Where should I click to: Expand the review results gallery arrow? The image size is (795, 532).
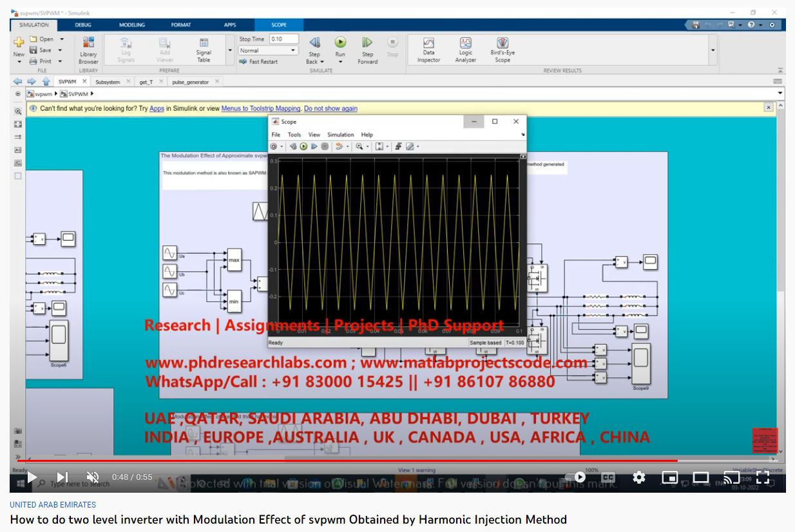tap(713, 50)
